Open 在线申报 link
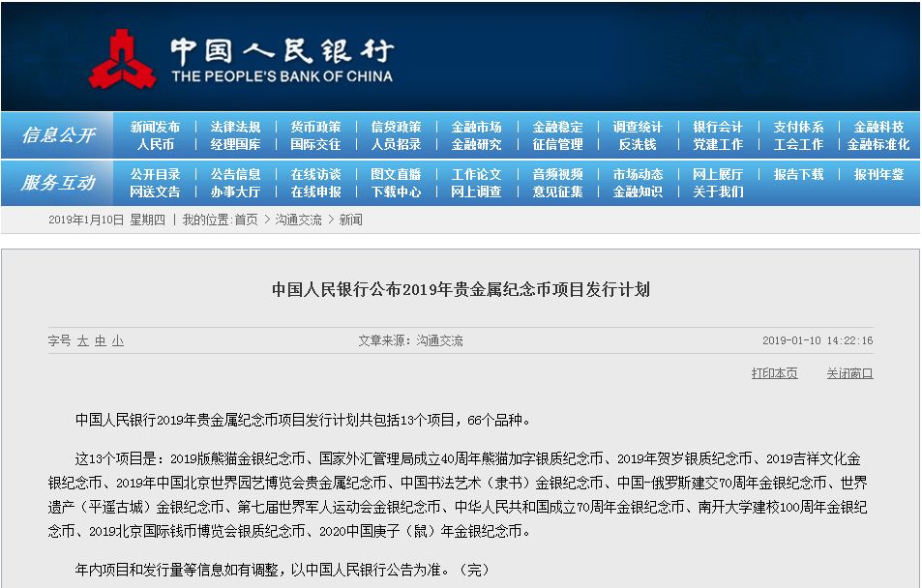The width and height of the screenshot is (922, 588). [315, 191]
